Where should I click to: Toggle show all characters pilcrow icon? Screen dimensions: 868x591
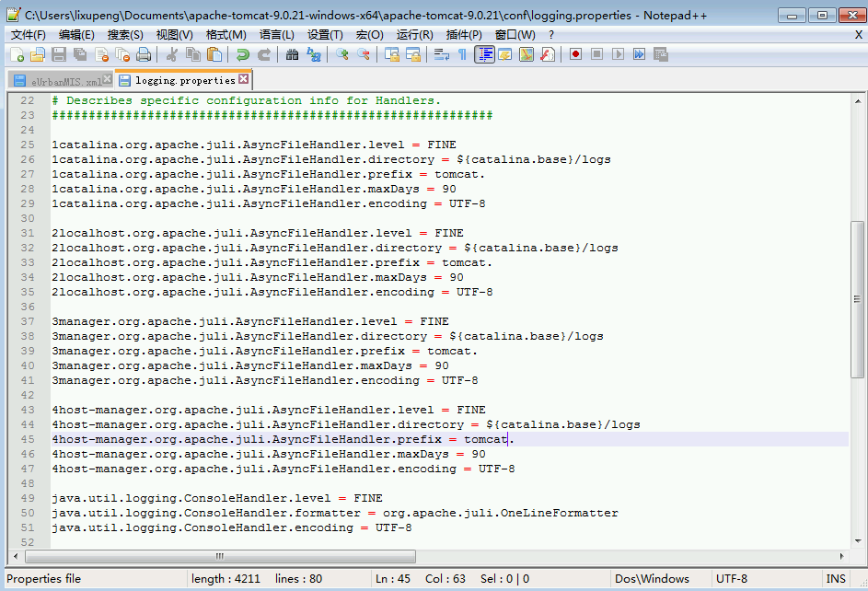point(462,54)
